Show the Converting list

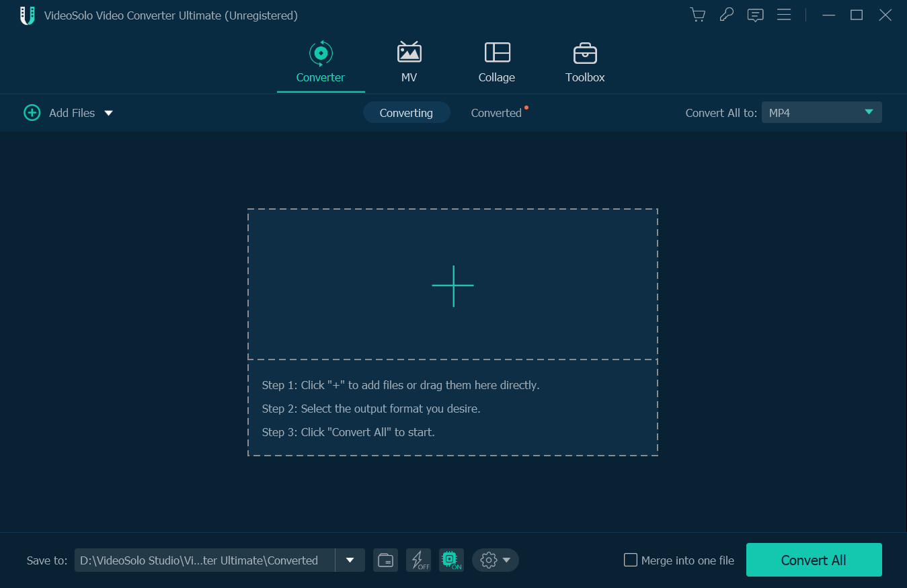click(406, 113)
